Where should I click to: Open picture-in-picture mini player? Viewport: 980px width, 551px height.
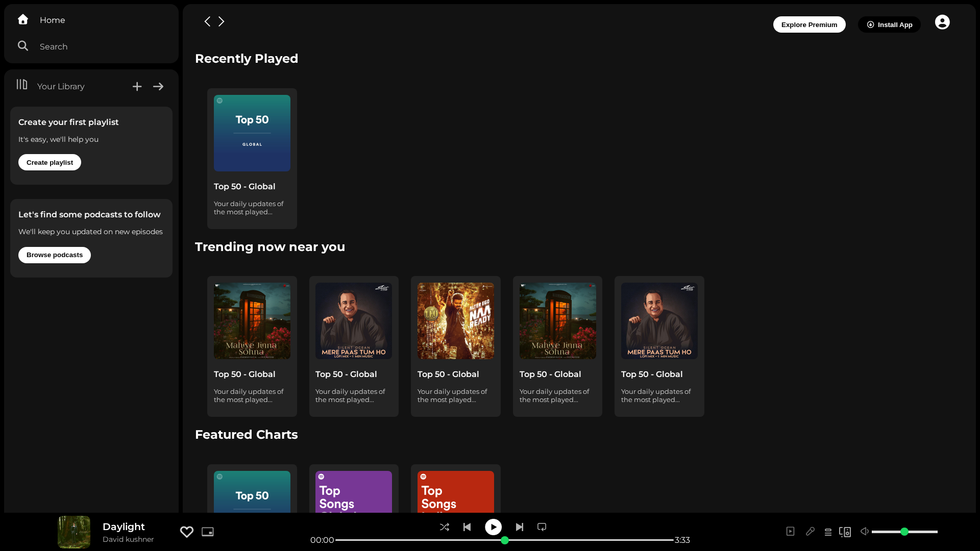point(208,532)
